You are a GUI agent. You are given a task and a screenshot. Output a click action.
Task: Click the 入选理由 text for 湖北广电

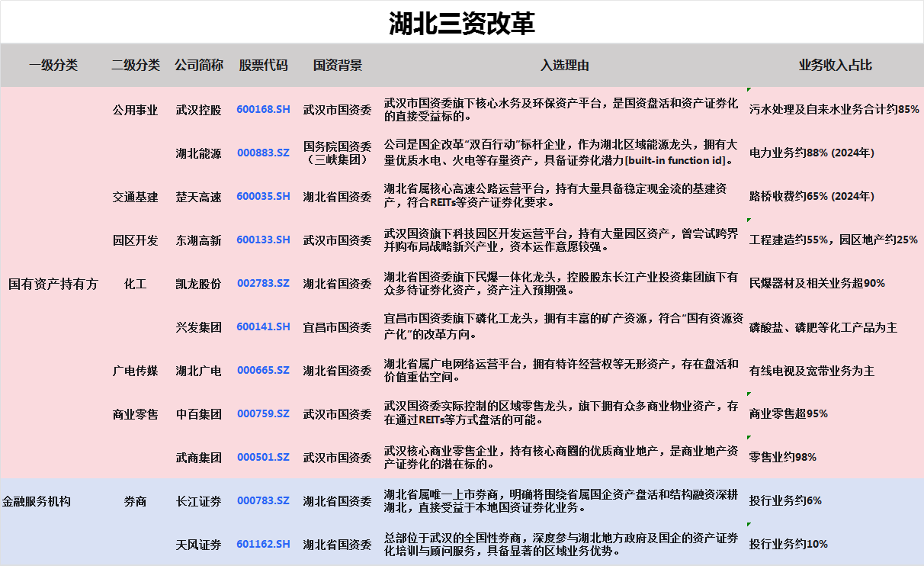pyautogui.click(x=561, y=370)
